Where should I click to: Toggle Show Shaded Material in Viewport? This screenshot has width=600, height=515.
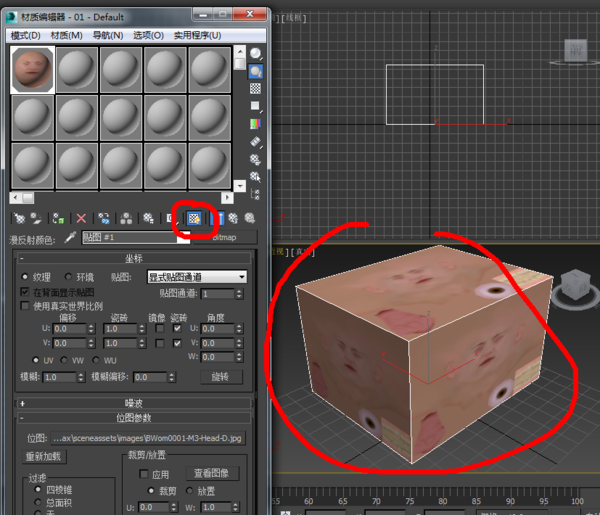[194, 218]
